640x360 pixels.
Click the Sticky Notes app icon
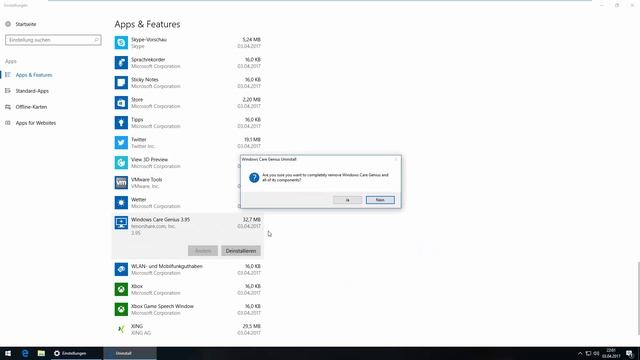point(121,82)
